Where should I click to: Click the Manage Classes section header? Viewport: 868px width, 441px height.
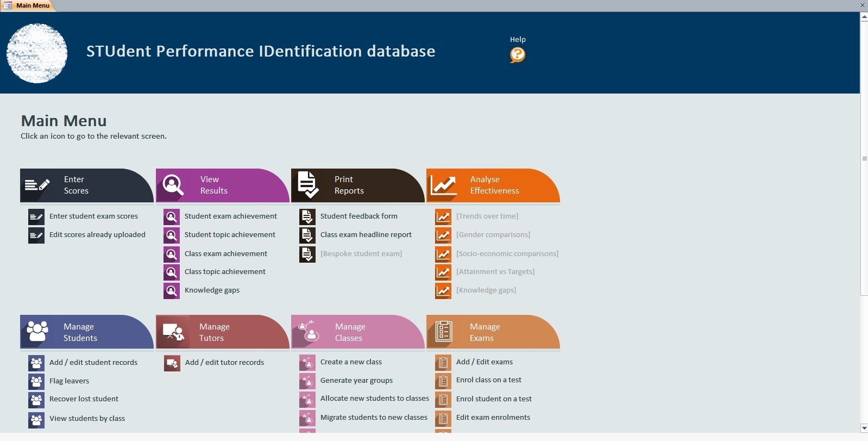357,332
